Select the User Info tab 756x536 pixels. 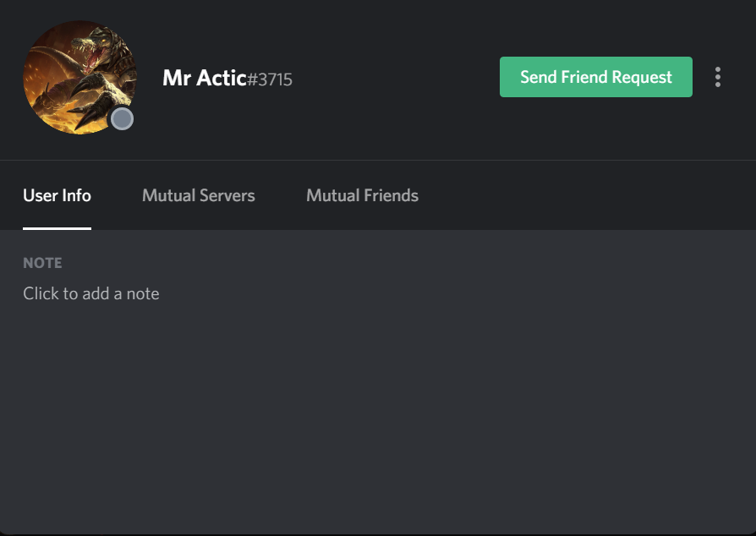click(57, 195)
